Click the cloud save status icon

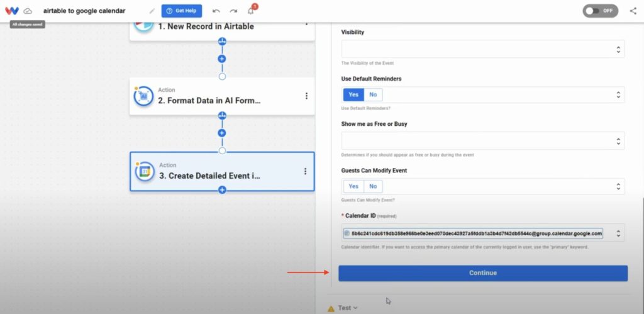(28, 11)
